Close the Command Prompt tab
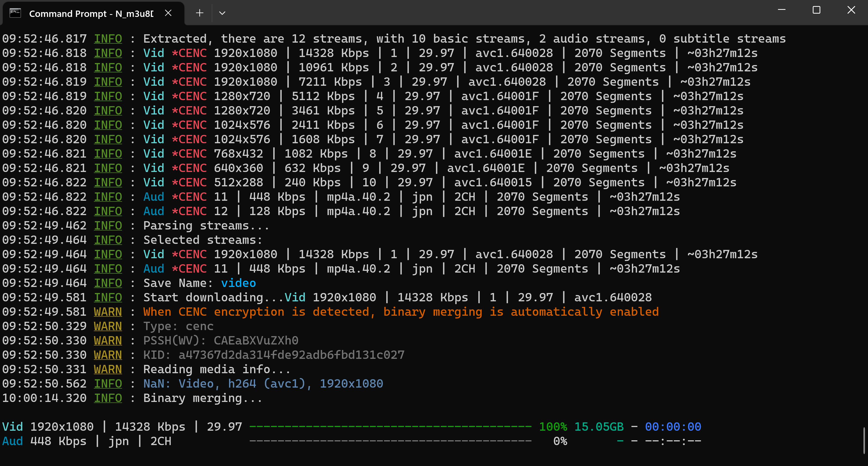 (x=168, y=13)
